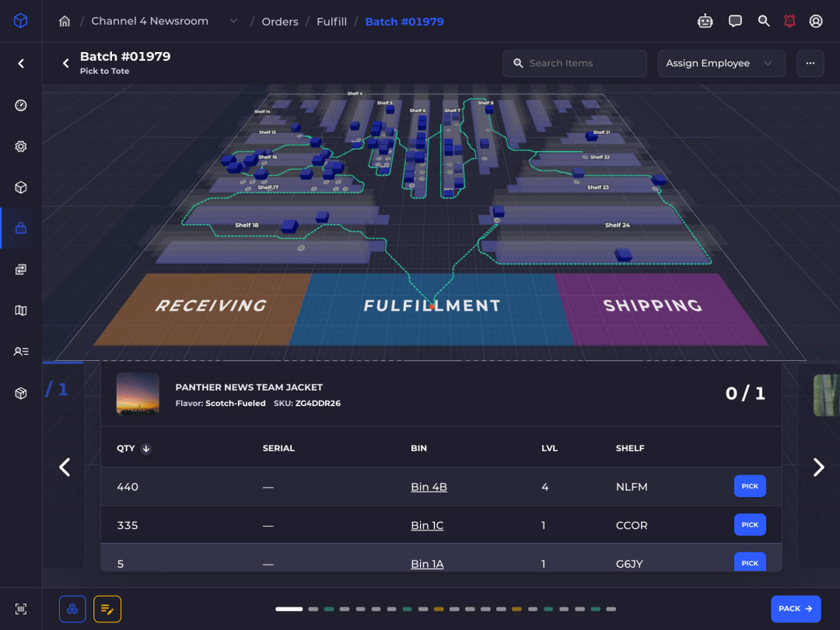Image resolution: width=840 pixels, height=630 pixels.
Task: Click Batch #01979 breadcrumb
Action: coord(404,22)
